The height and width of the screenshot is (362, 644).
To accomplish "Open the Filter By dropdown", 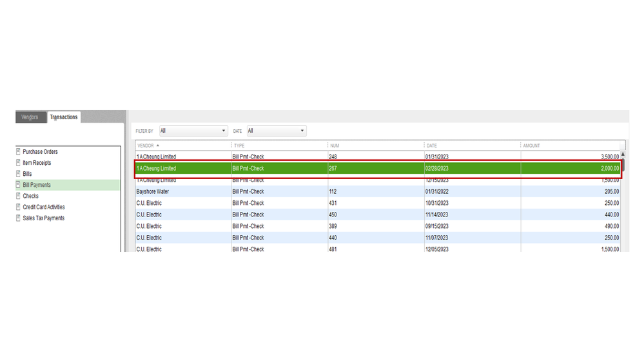I will [193, 131].
